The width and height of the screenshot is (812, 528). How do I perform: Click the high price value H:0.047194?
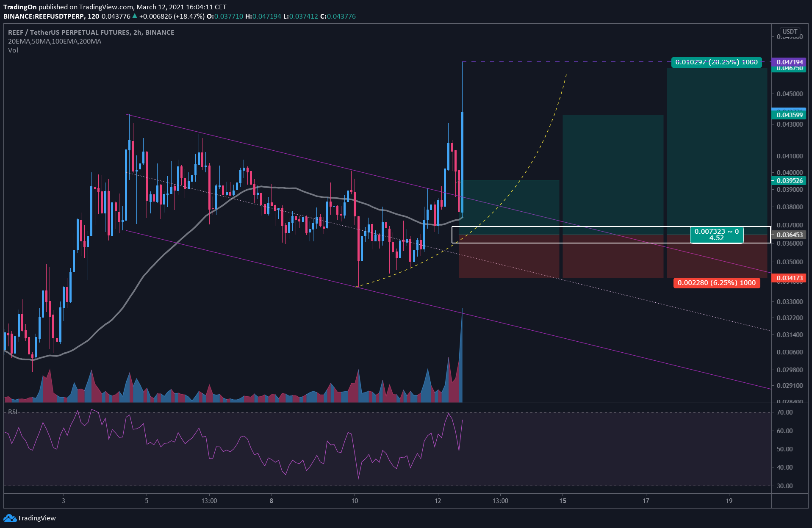click(263, 16)
